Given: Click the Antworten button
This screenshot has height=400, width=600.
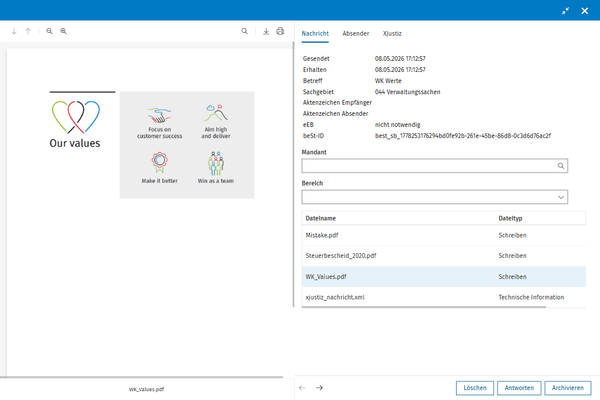Looking at the screenshot, I should tap(519, 388).
